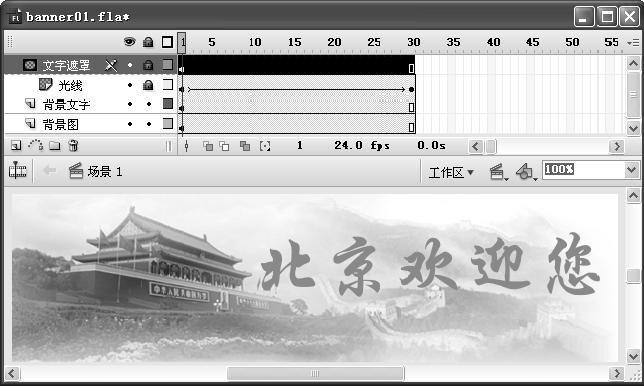Click the stage horizontal scrollbar thumb

[315, 374]
